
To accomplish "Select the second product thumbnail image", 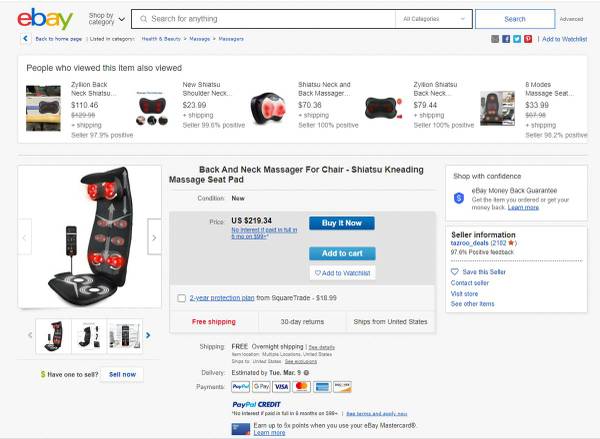I will point(89,335).
